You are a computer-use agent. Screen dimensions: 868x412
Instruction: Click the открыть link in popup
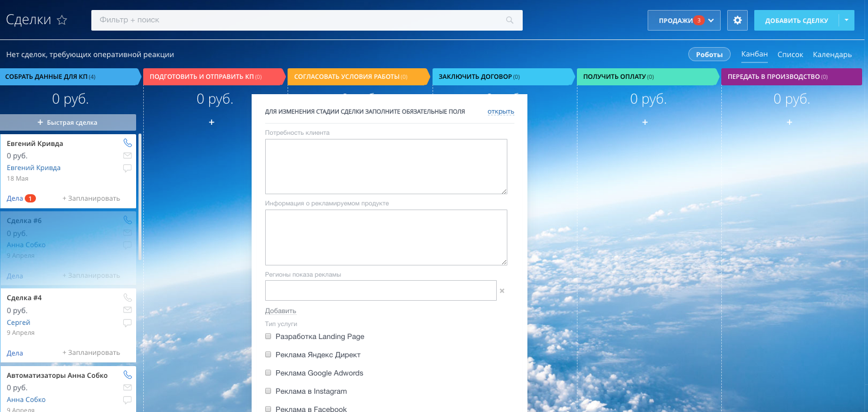[x=501, y=111]
